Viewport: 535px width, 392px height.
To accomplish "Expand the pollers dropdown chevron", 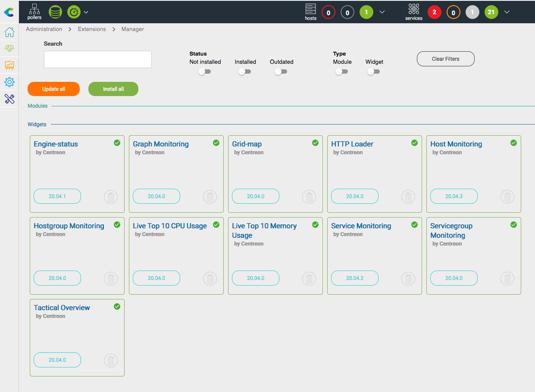I will 86,12.
